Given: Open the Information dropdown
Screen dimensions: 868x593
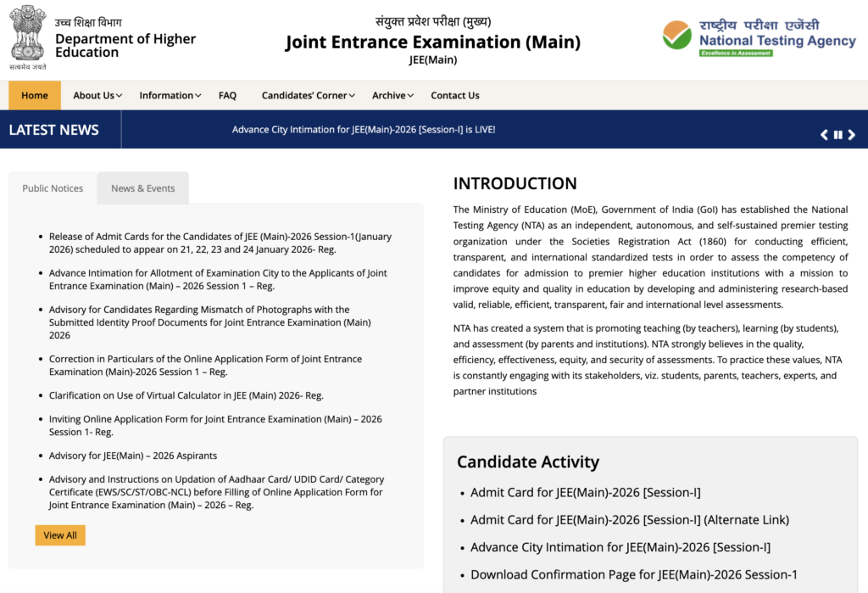Looking at the screenshot, I should [168, 95].
